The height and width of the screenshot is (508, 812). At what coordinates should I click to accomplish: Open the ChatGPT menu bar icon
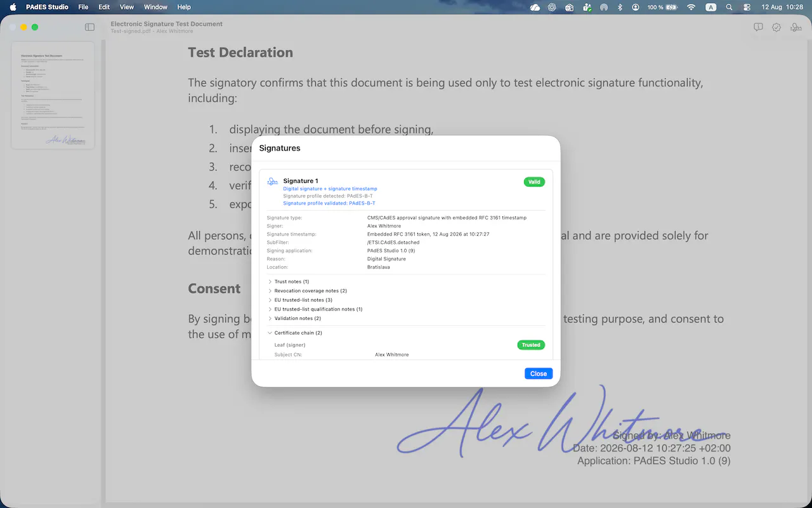click(x=552, y=7)
